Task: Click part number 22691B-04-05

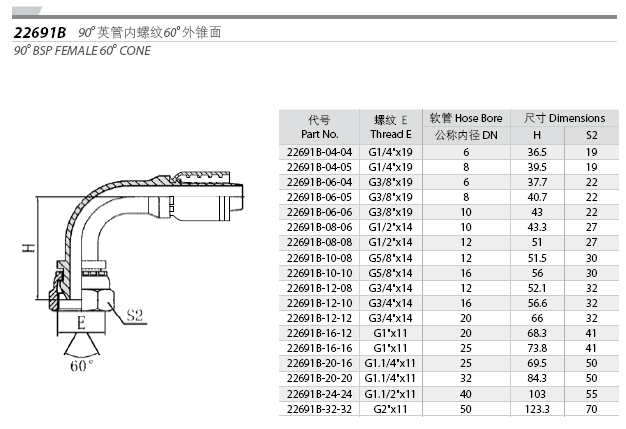Action: (319, 167)
